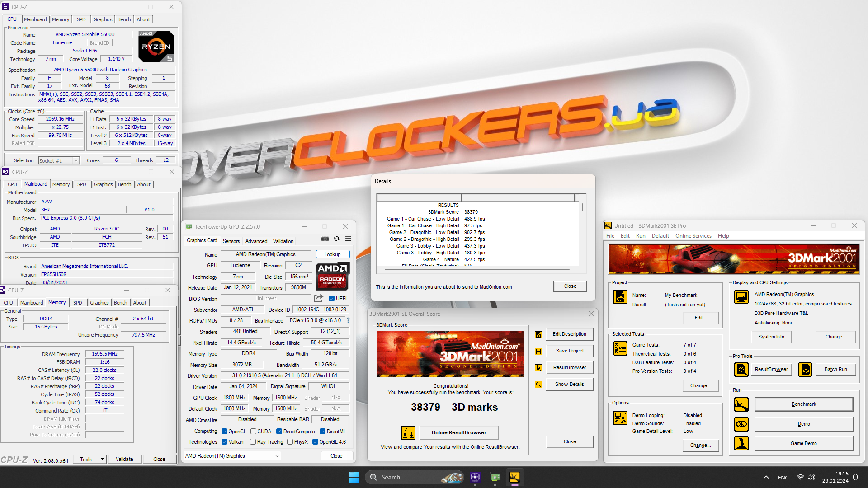Click the Change button under Selected Tests
Viewport: 868px width, 488px height.
pos(700,386)
